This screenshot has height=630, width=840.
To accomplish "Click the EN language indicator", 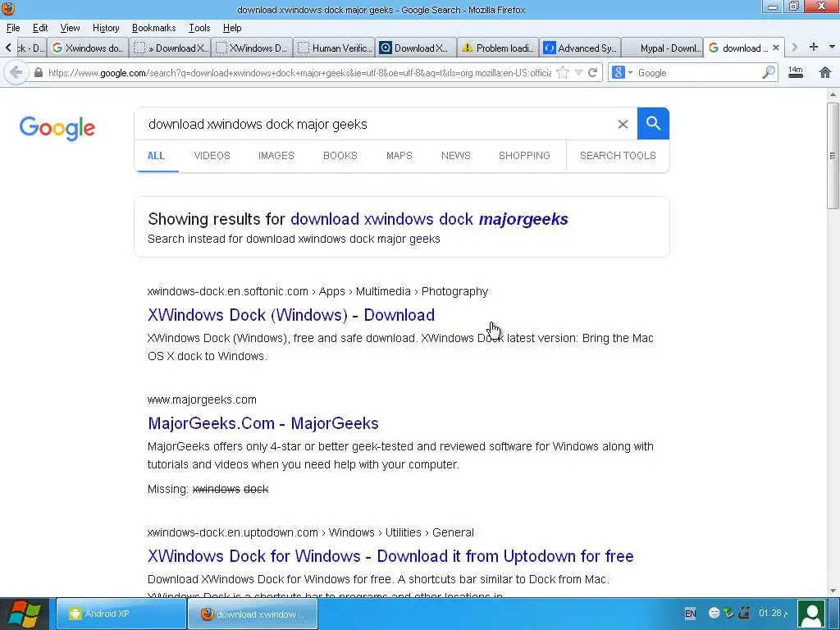I will pyautogui.click(x=690, y=614).
